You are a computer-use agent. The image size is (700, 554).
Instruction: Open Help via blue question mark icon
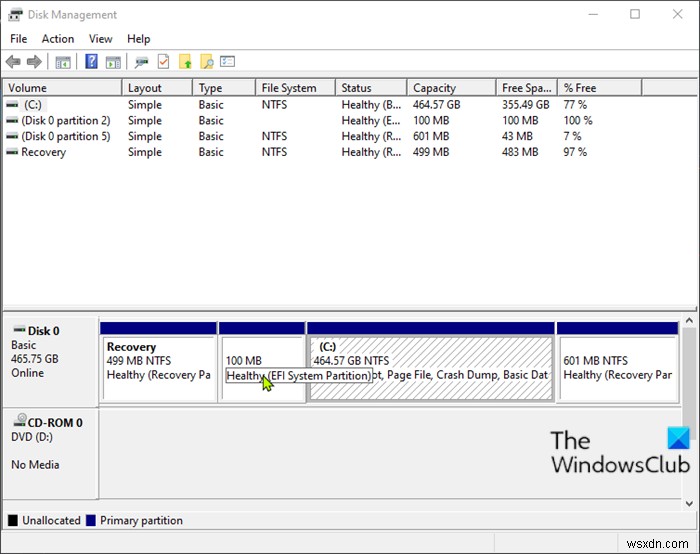[92, 61]
